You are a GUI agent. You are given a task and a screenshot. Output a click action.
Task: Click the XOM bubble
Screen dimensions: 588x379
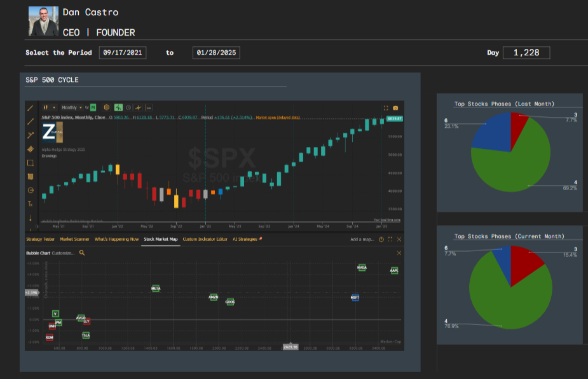50,337
